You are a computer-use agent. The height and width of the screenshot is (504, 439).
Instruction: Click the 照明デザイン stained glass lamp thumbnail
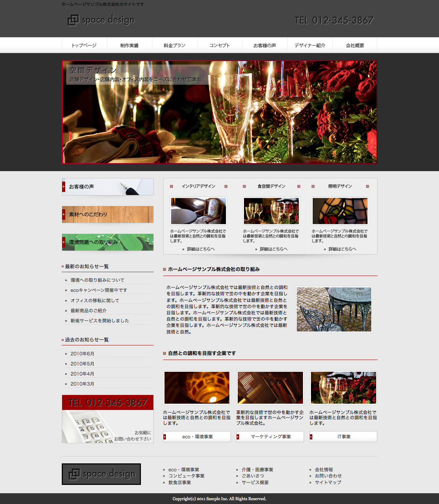[340, 211]
